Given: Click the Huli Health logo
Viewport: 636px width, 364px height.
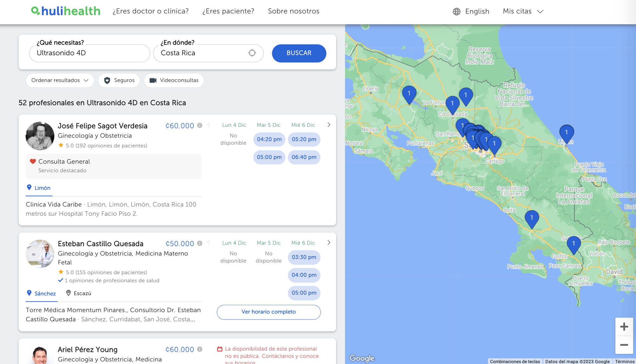Looking at the screenshot, I should tap(66, 11).
